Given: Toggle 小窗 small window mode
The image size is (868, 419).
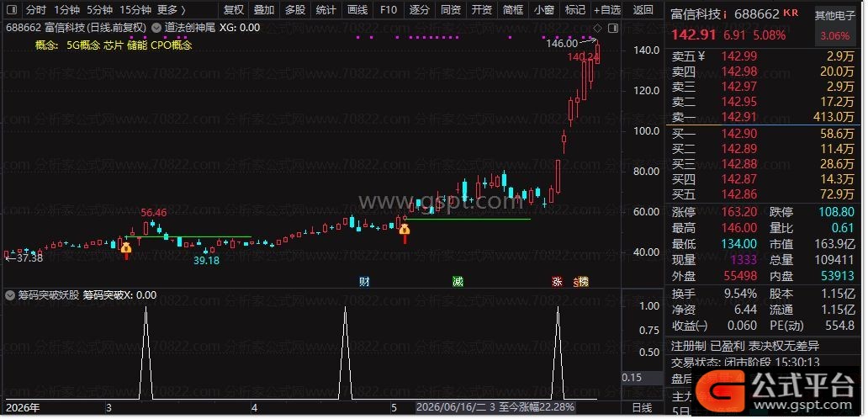Looking at the screenshot, I should pyautogui.click(x=544, y=9).
